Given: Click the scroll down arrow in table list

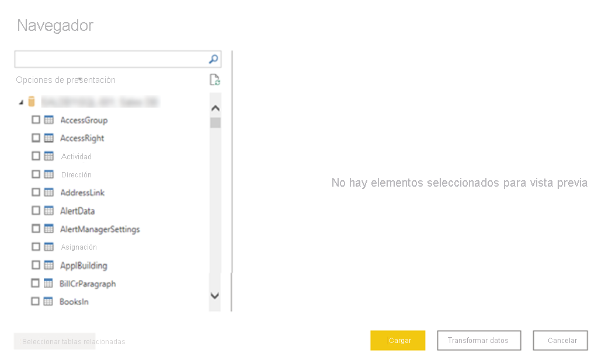Looking at the screenshot, I should click(x=215, y=296).
